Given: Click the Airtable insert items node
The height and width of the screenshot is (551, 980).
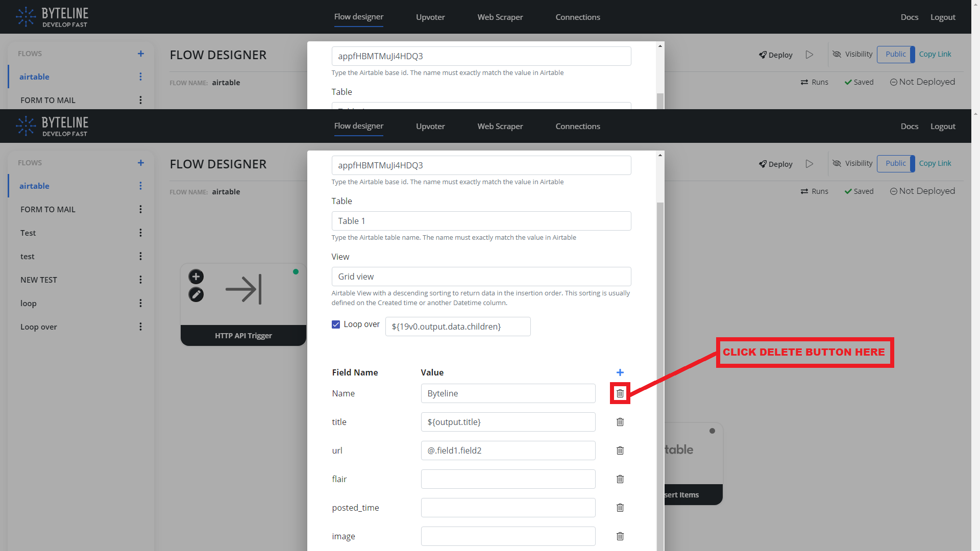Looking at the screenshot, I should point(693,463).
